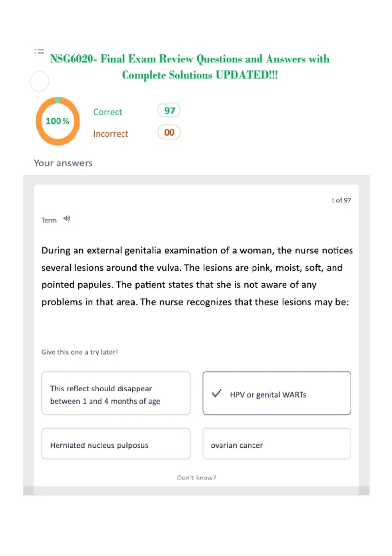Click the checkmark icon in HPV answer
Image resolution: width=392 pixels, height=556 pixels.
(217, 393)
